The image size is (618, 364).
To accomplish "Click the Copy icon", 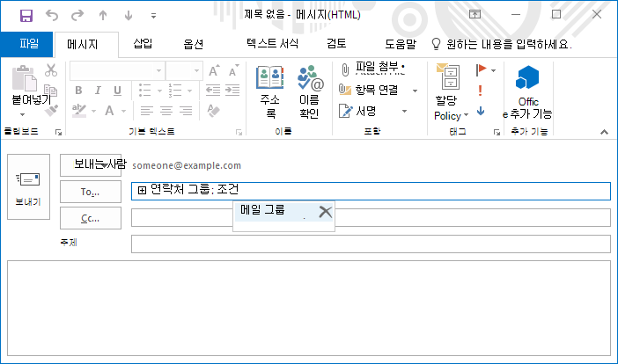I will click(x=51, y=91).
